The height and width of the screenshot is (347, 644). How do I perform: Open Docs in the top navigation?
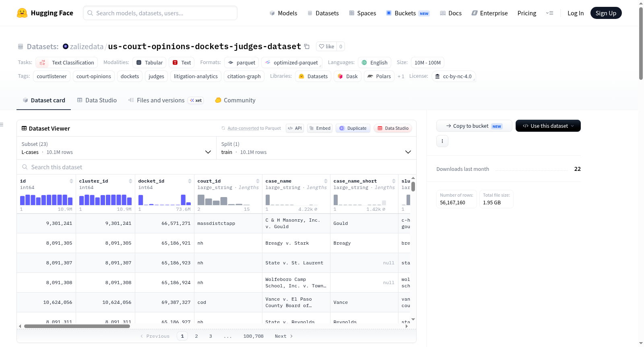tap(451, 13)
